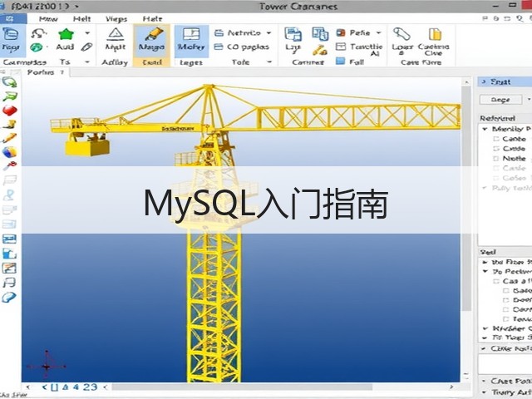Viewport: 532px width, 399px height.
Task: Click the Lys ribbon icon
Action: click(293, 34)
